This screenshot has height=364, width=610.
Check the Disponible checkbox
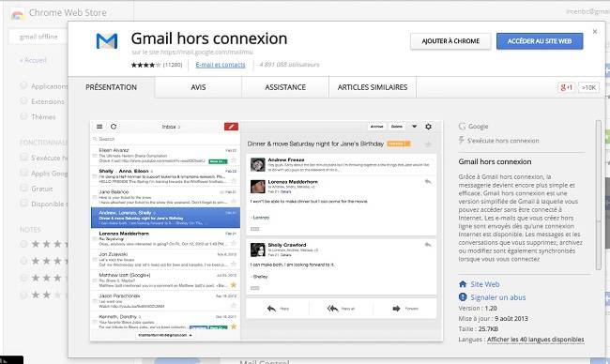point(23,204)
